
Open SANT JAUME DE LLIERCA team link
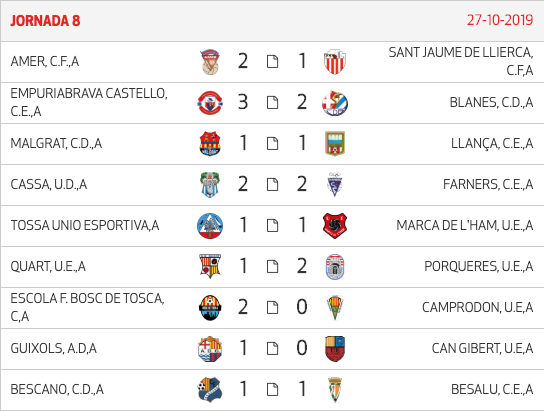coord(461,61)
